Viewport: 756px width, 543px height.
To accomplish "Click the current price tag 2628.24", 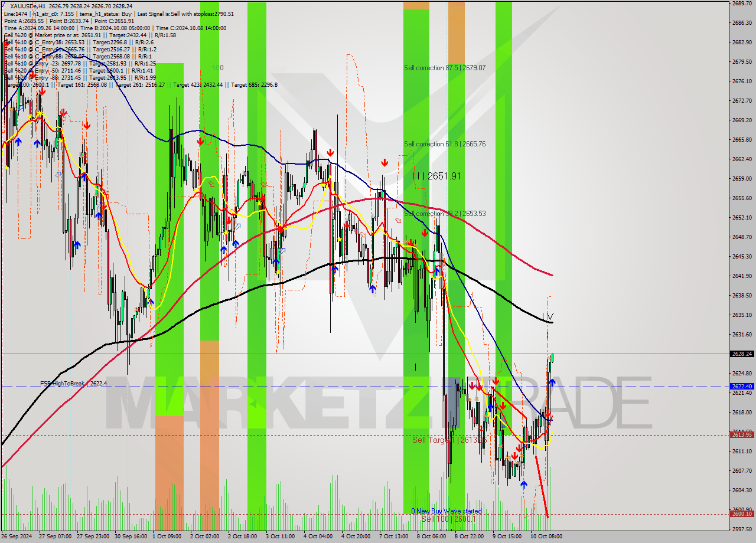I will click(x=742, y=354).
